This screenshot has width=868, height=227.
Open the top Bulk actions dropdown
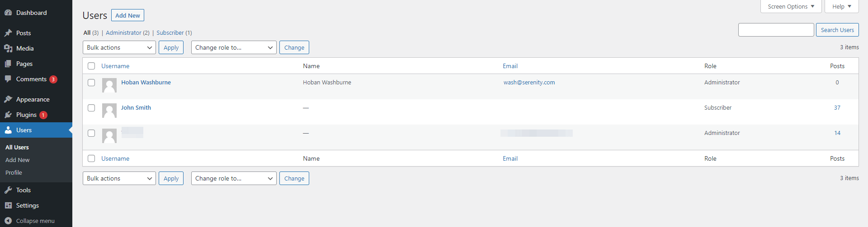(119, 47)
